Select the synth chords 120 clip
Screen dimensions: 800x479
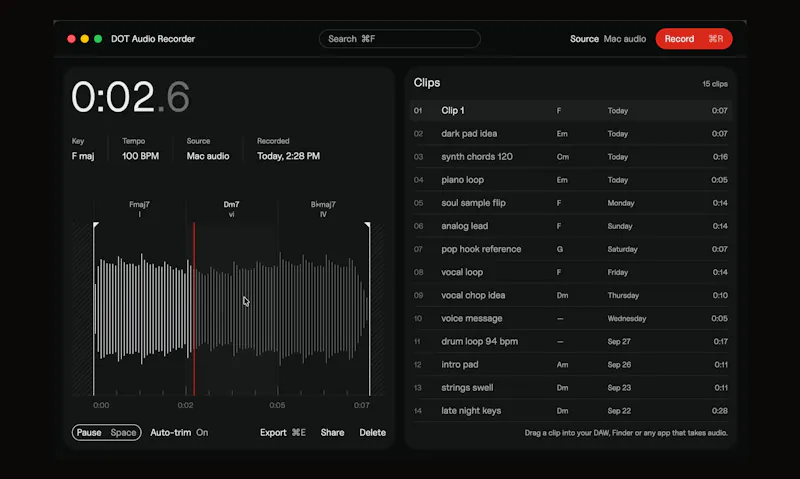[x=570, y=157]
